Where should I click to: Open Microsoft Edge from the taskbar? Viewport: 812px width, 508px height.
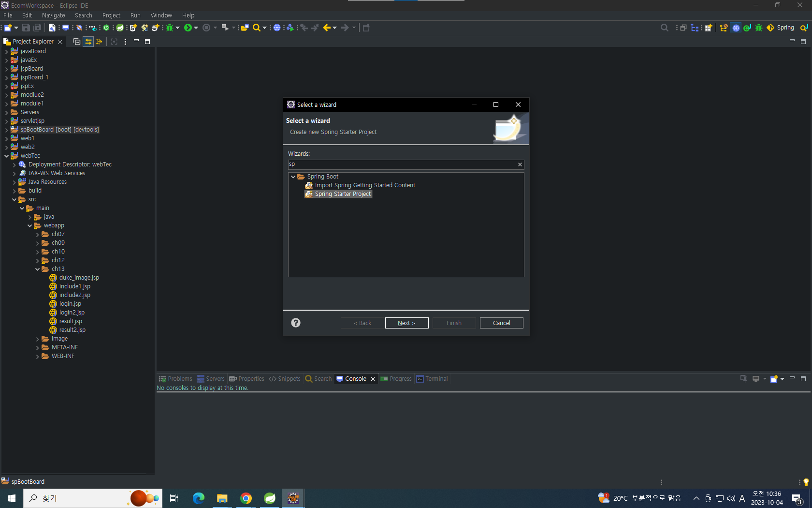pyautogui.click(x=199, y=498)
